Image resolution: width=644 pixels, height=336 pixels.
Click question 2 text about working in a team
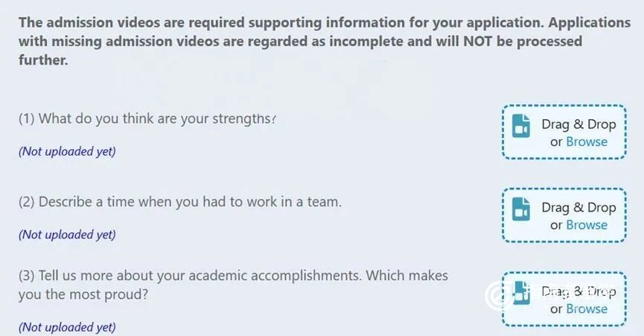[180, 203]
